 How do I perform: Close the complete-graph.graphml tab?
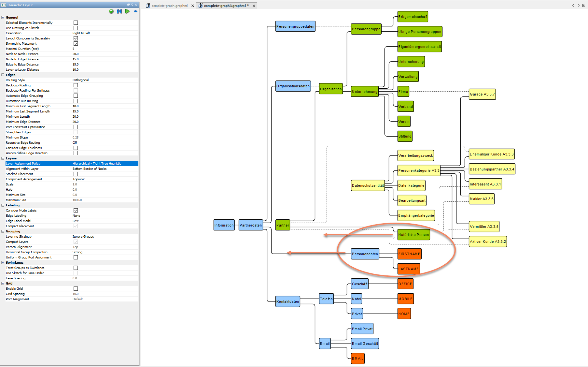[193, 6]
